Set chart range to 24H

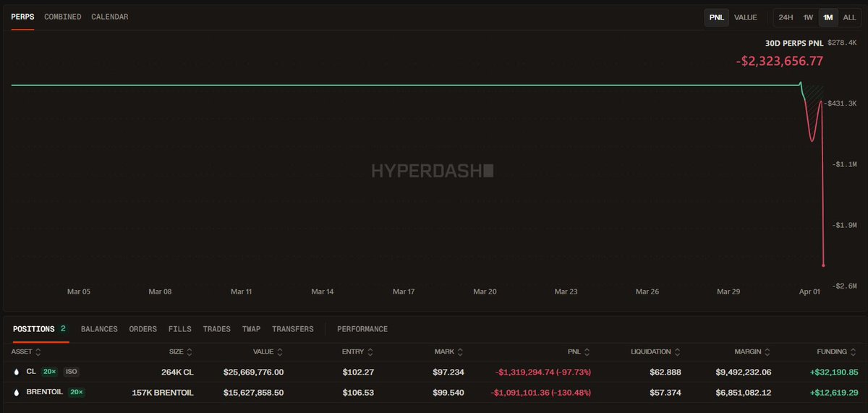point(786,17)
